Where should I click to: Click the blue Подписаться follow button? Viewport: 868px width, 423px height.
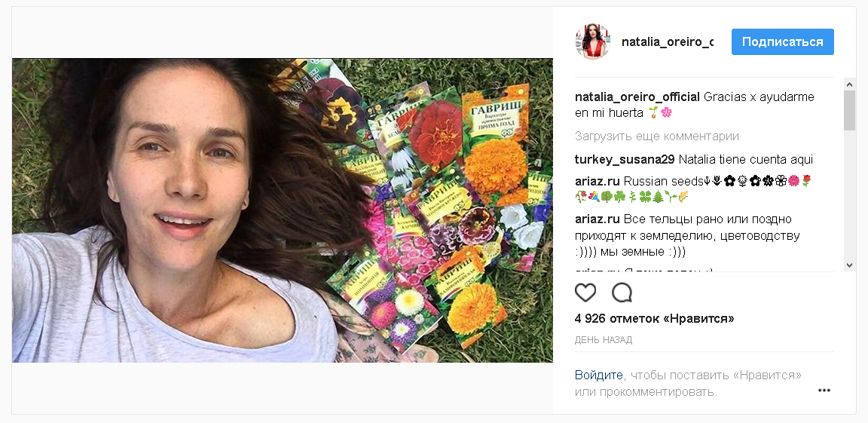click(x=782, y=41)
